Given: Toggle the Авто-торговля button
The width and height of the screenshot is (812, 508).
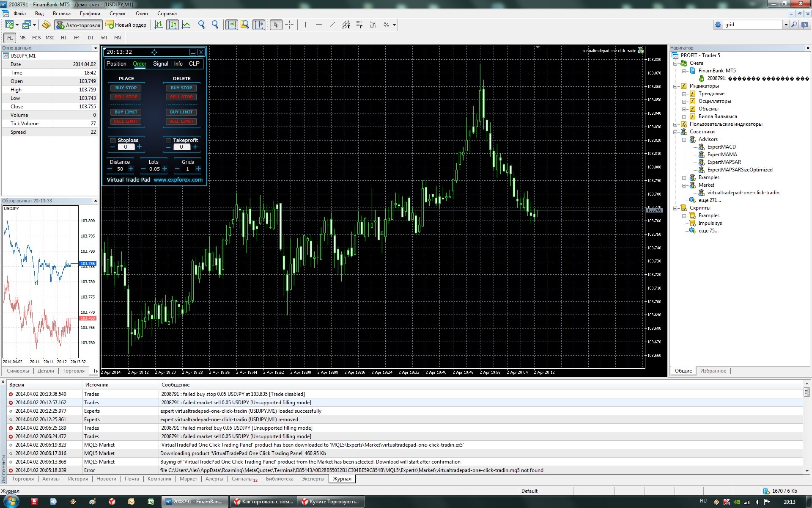Looking at the screenshot, I should (79, 25).
